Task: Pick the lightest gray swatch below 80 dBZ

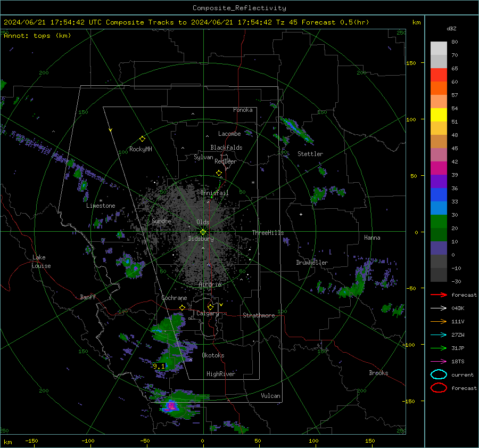Action: pos(439,48)
